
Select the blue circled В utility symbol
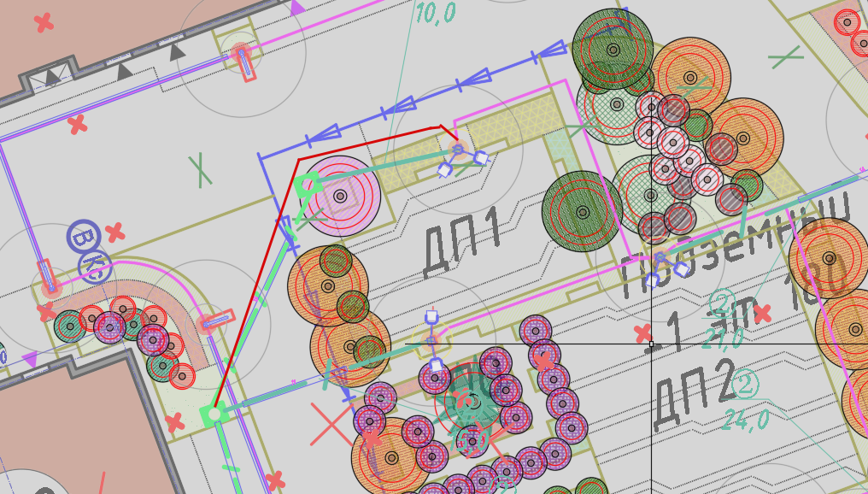(x=84, y=237)
